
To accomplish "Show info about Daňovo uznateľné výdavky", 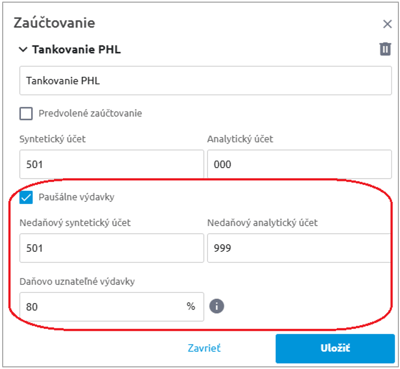I will coord(217,306).
